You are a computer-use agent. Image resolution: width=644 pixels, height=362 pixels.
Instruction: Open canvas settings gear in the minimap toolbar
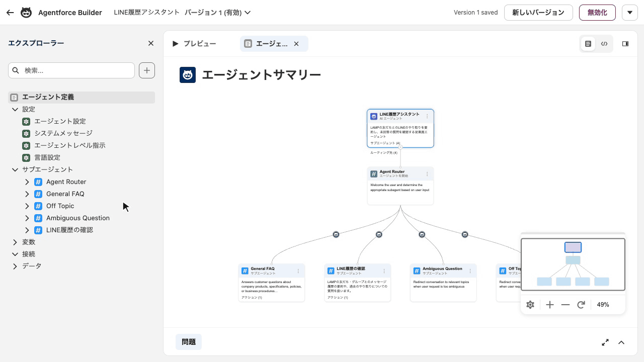pyautogui.click(x=530, y=305)
